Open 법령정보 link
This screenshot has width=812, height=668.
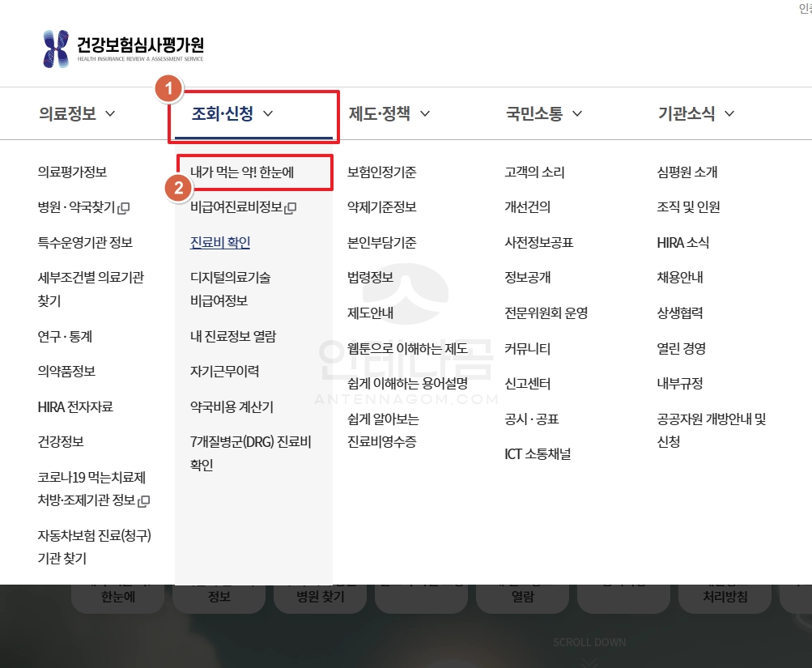pos(370,278)
